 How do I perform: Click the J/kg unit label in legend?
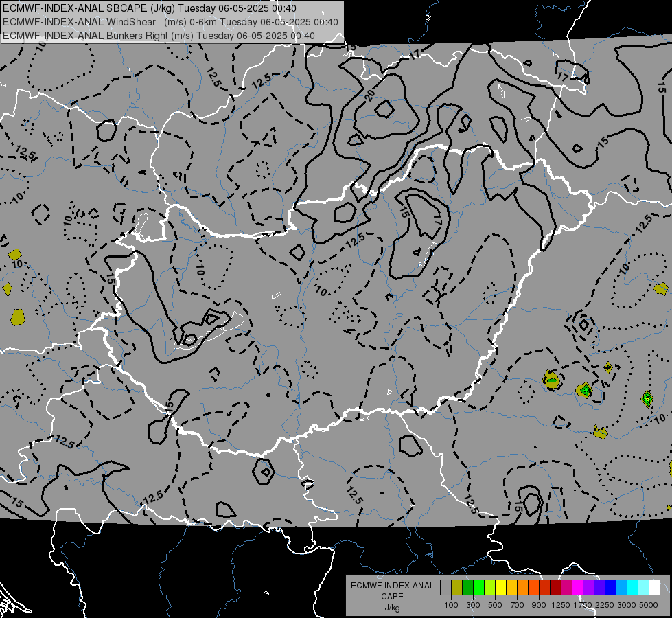(392, 608)
